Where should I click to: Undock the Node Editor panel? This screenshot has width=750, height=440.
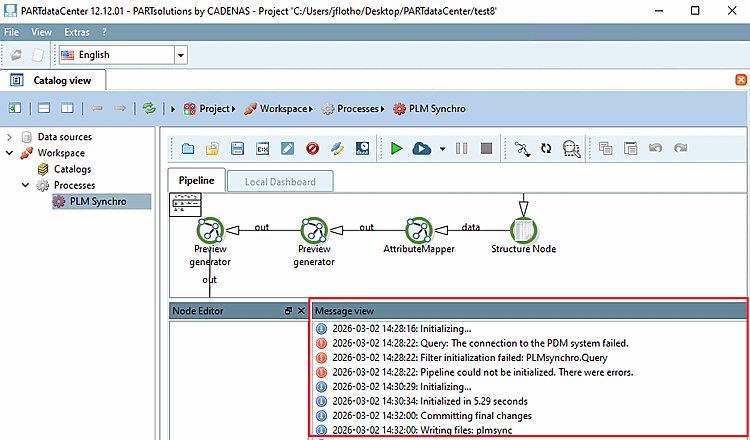[288, 311]
